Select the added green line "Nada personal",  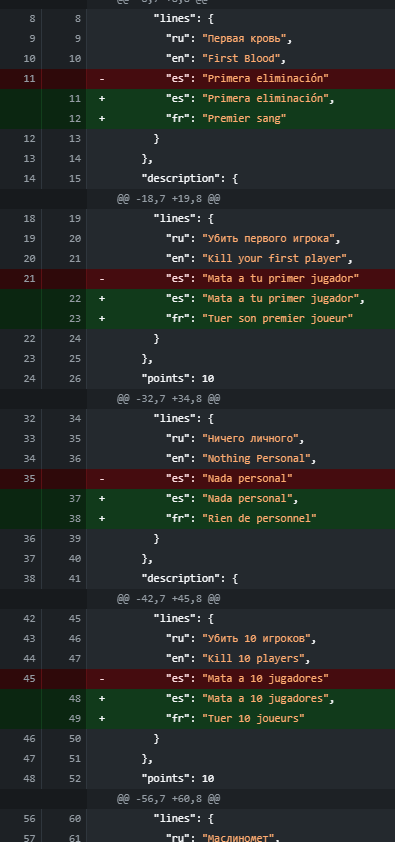(198, 499)
